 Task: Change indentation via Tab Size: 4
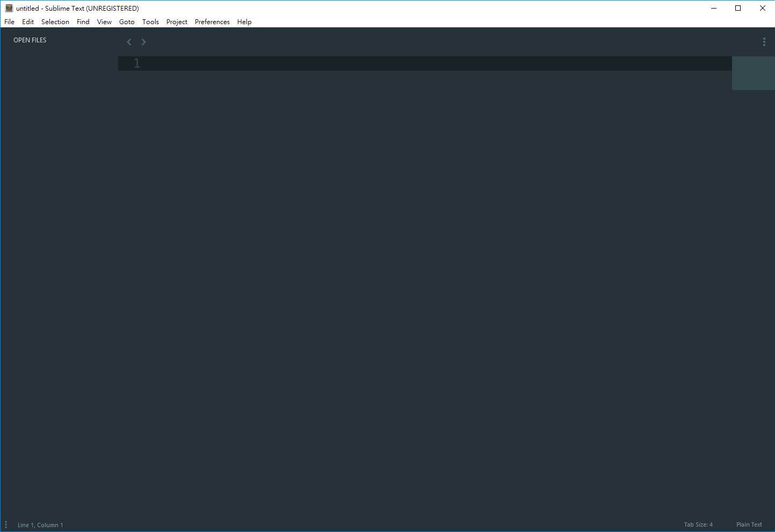[698, 524]
